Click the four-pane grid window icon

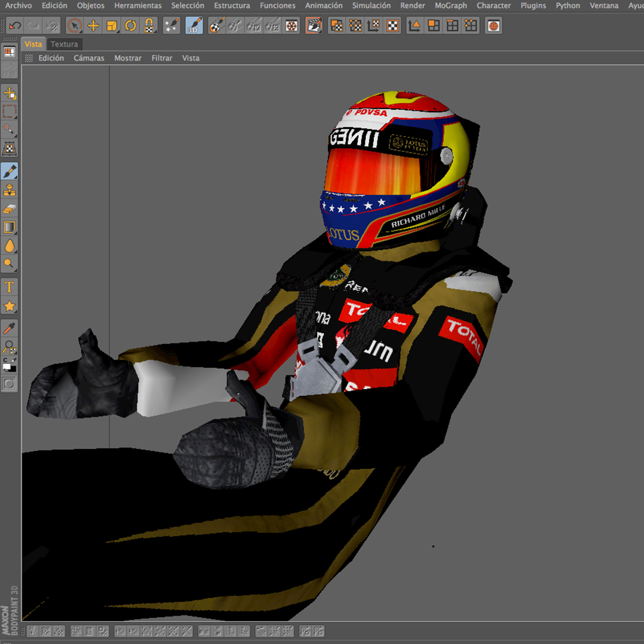point(452,26)
